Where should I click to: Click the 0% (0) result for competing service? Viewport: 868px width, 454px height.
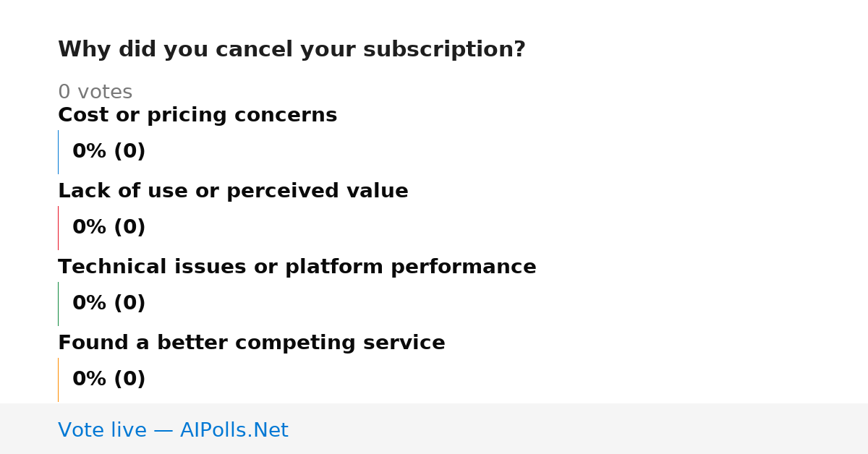tap(109, 380)
